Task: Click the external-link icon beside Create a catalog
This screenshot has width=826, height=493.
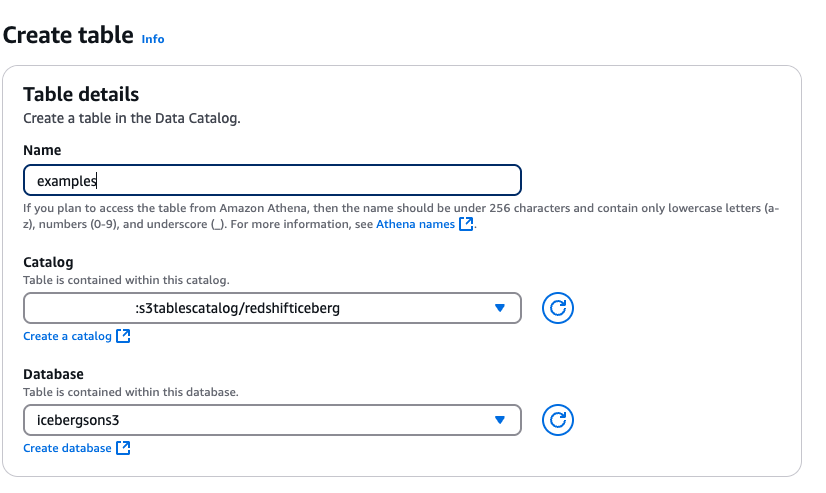Action: 123,337
